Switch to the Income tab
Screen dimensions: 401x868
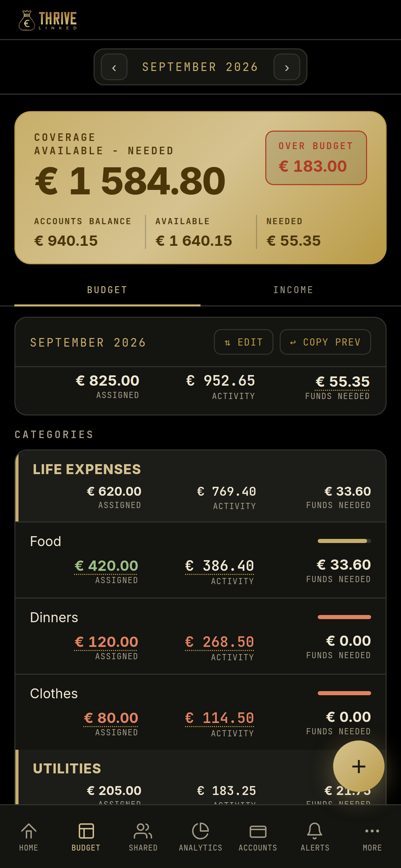tap(293, 290)
